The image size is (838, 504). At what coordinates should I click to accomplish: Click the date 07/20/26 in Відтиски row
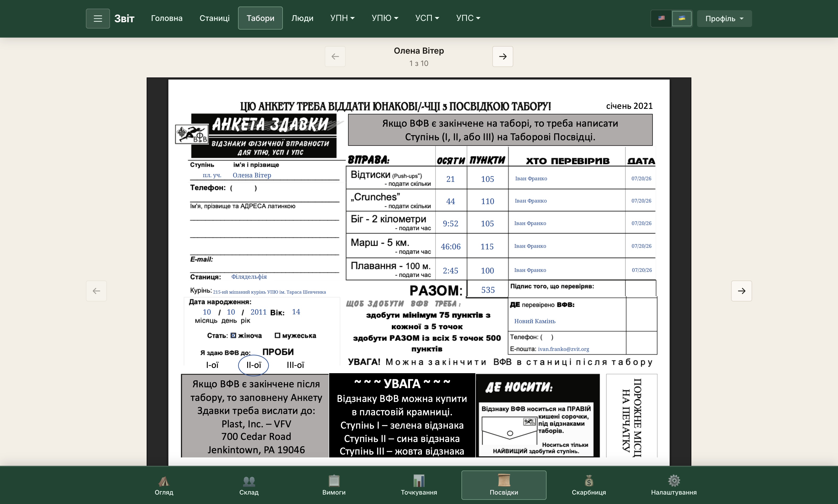point(641,179)
